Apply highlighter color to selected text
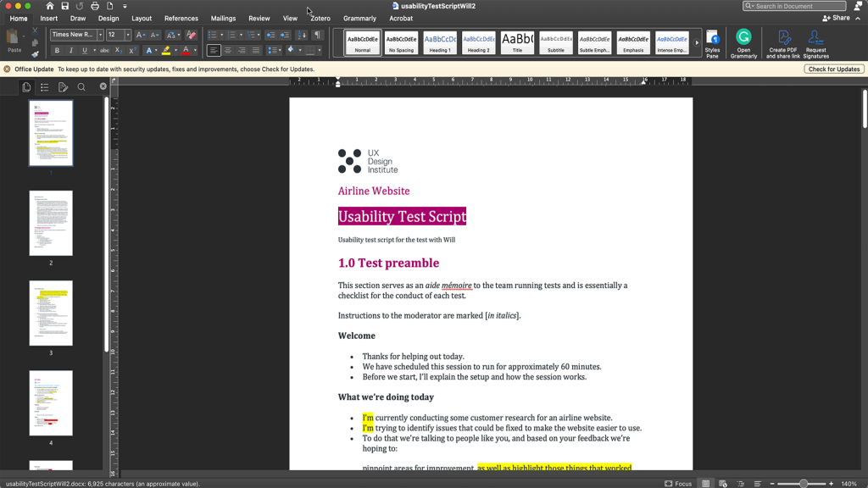 click(166, 49)
